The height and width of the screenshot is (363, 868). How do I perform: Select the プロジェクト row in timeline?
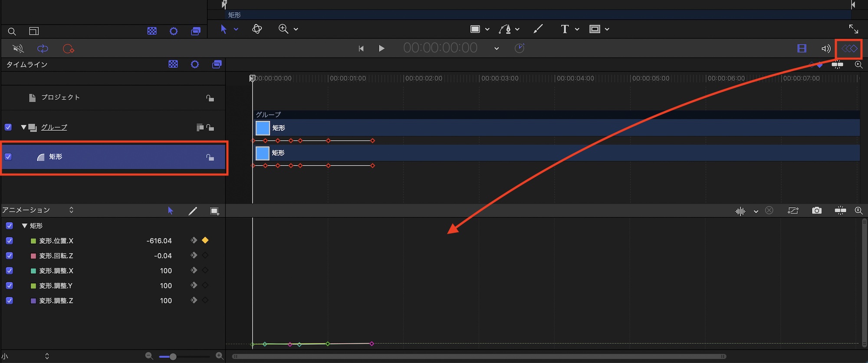click(60, 98)
